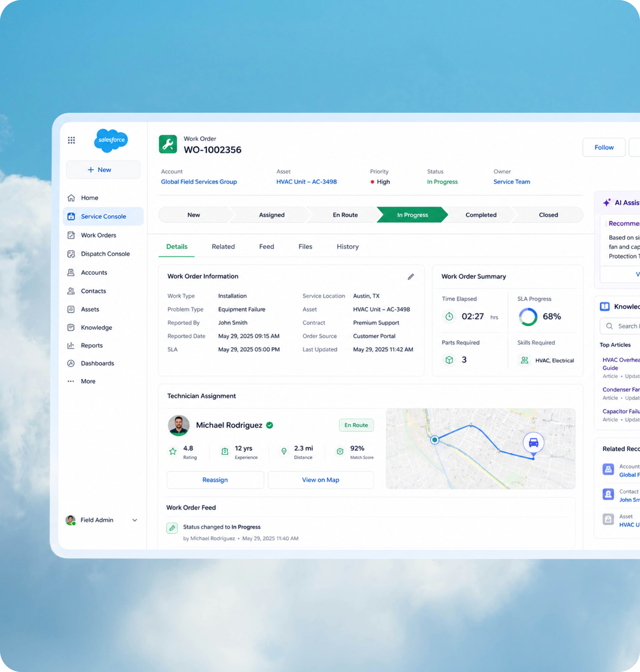
Task: Click the En Route status badge
Action: tap(356, 425)
